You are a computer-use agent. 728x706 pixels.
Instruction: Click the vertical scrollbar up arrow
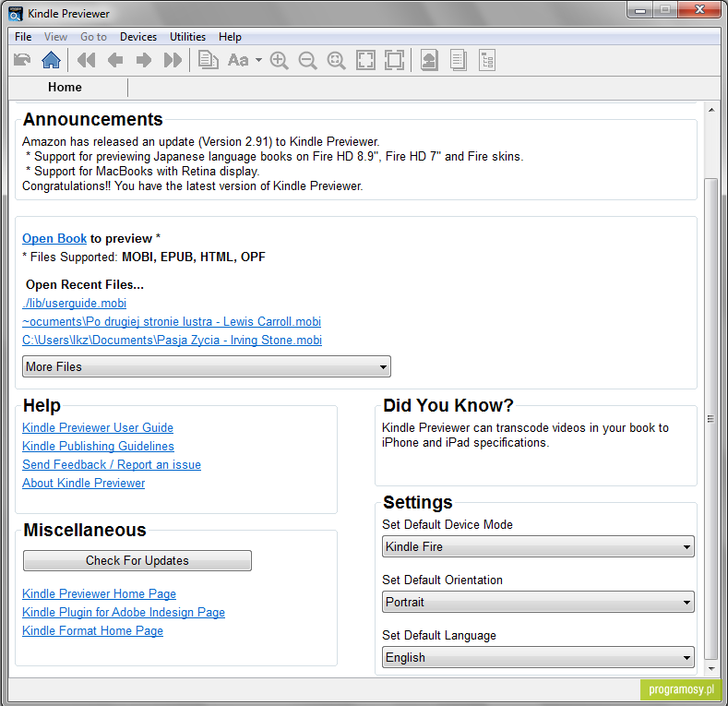tap(711, 110)
